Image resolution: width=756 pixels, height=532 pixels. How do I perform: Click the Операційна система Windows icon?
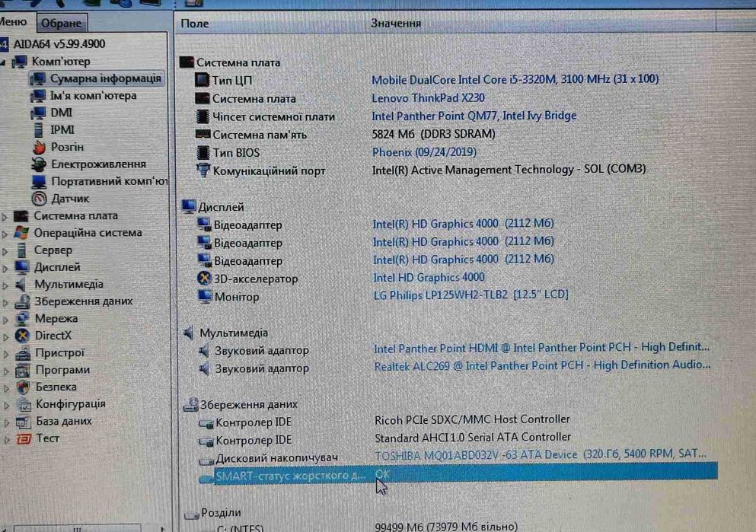tap(21, 233)
